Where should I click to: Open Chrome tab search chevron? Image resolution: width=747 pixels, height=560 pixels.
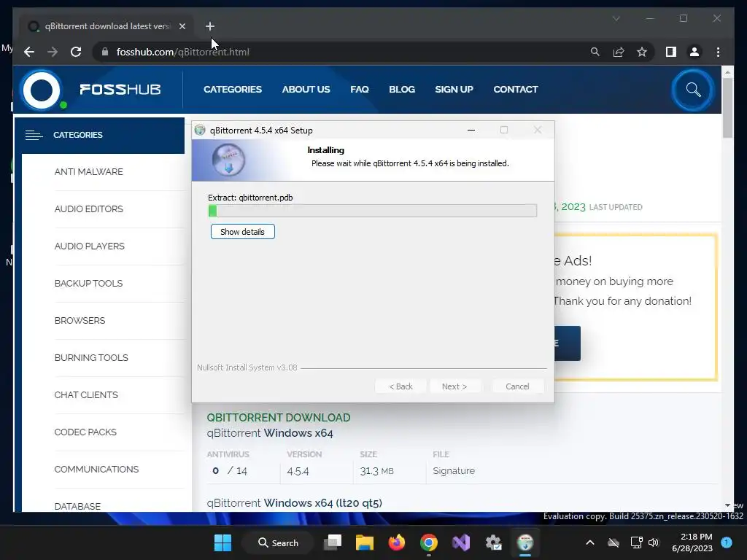pos(616,18)
